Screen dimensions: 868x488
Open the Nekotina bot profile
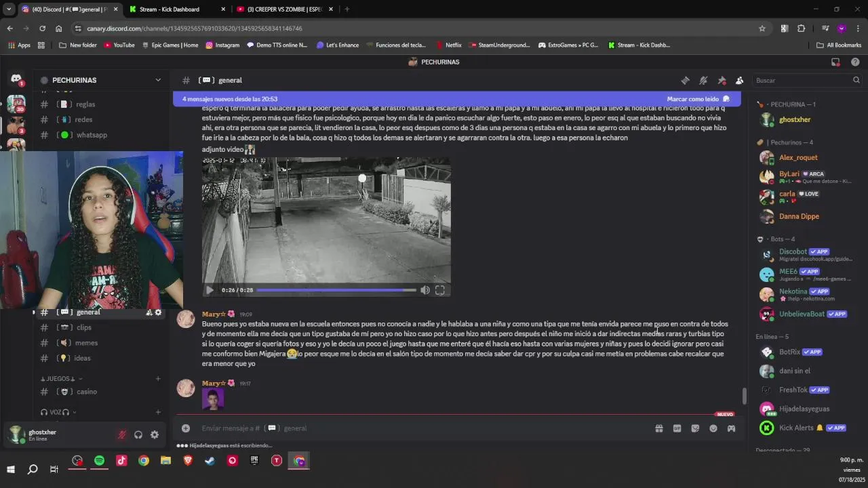point(807,295)
